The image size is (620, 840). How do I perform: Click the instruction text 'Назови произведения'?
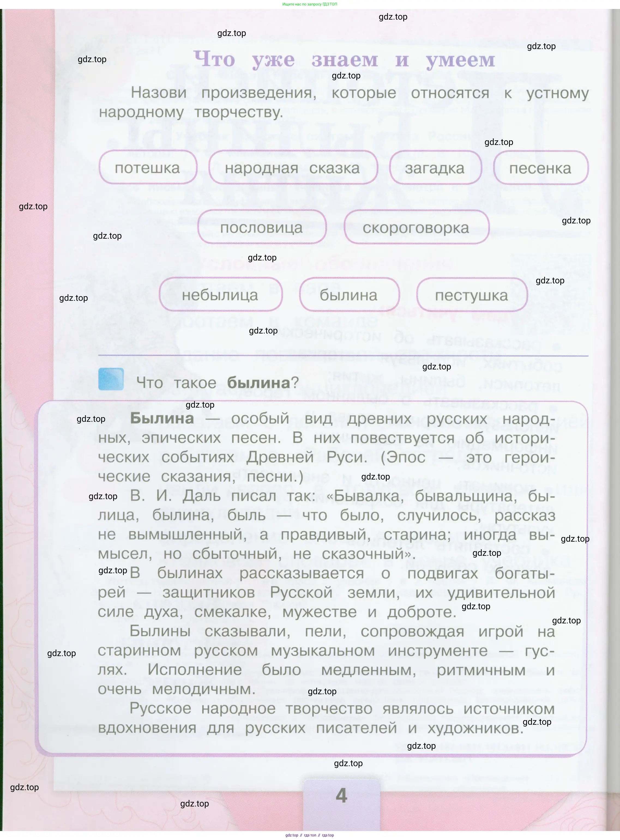pos(224,93)
